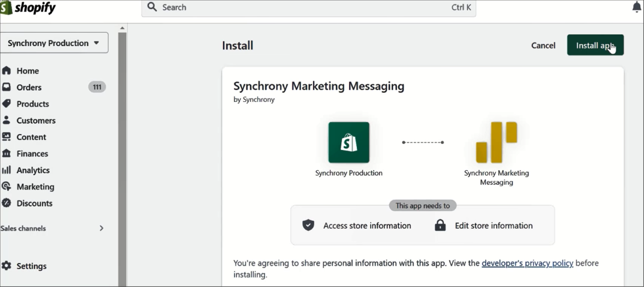
Task: Open the Synchrony Production store switcher
Action: coord(54,43)
